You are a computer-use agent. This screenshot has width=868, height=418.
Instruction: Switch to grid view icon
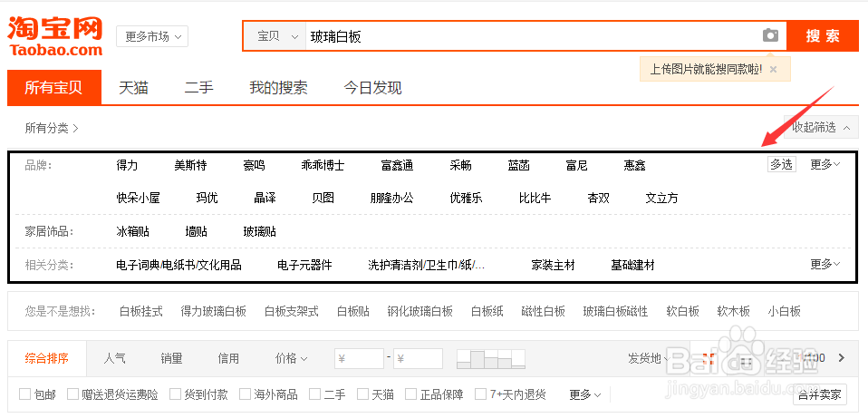tap(707, 358)
